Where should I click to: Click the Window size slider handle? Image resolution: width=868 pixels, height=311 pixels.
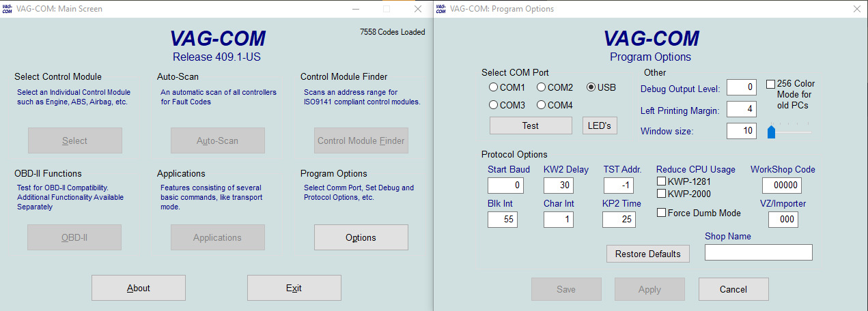click(772, 132)
